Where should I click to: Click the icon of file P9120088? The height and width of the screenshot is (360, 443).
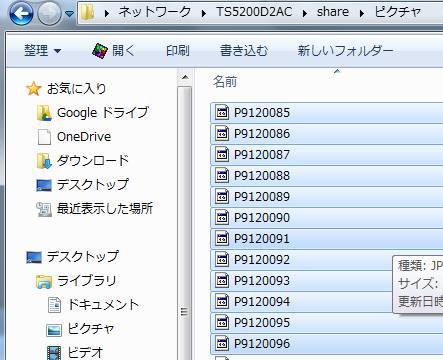click(222, 175)
